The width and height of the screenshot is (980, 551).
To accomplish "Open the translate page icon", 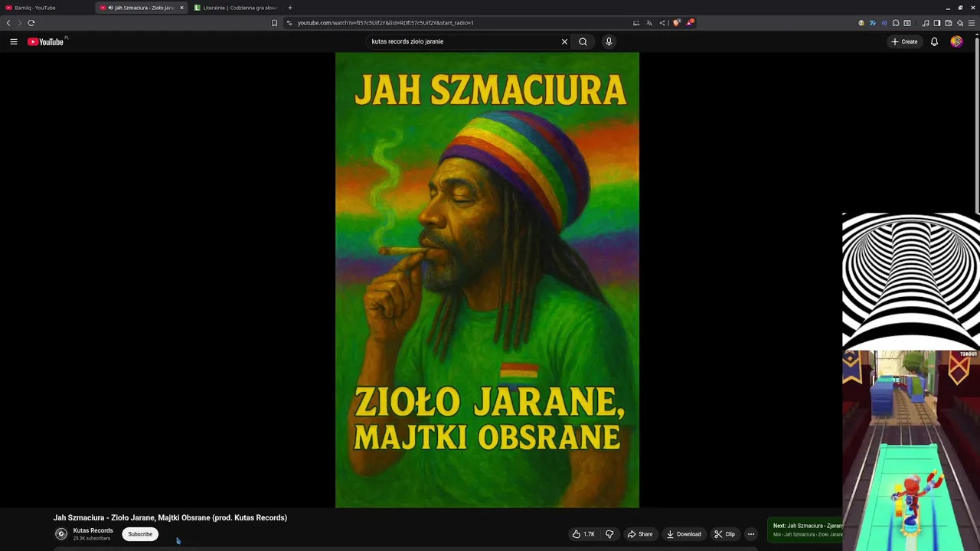I will tap(649, 23).
